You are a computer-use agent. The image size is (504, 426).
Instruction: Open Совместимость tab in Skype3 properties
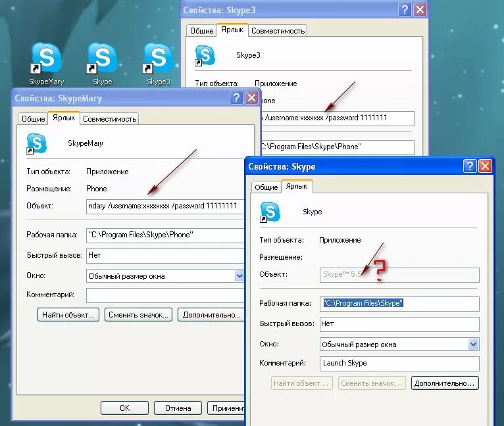(278, 31)
